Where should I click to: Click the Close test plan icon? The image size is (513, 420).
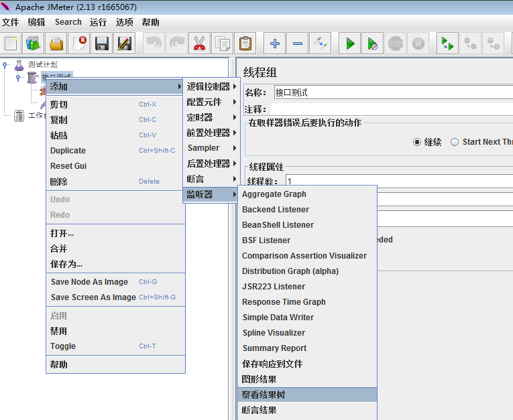tap(79, 43)
